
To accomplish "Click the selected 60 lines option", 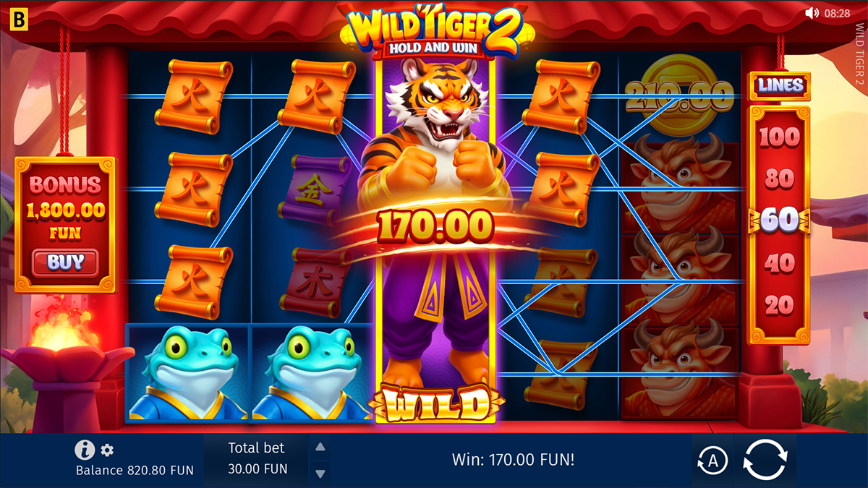I will (x=779, y=221).
